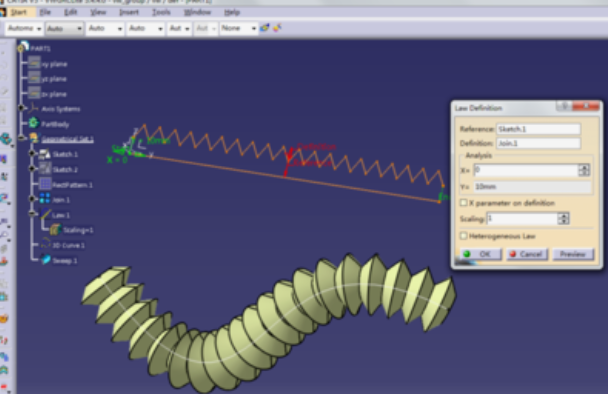
Task: Click the red 'Definition' label in viewport
Action: [316, 147]
